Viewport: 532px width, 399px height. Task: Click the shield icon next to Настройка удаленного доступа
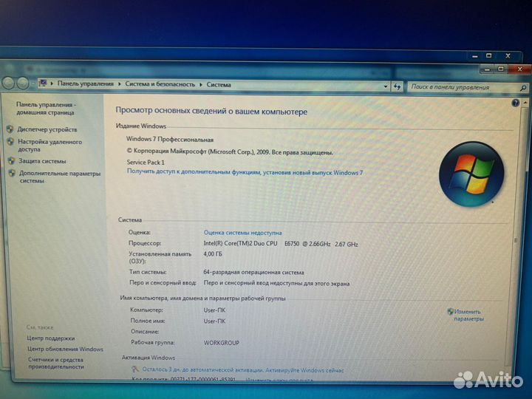pos(10,141)
